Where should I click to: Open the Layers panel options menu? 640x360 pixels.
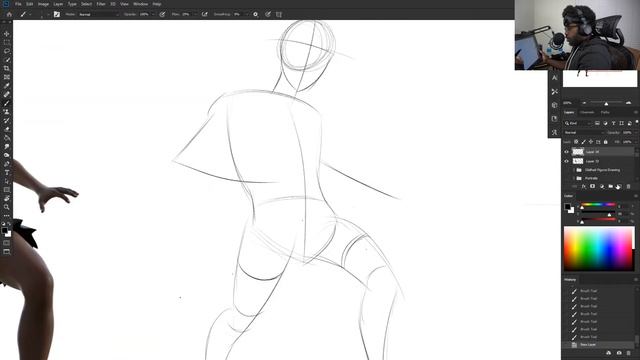636,113
